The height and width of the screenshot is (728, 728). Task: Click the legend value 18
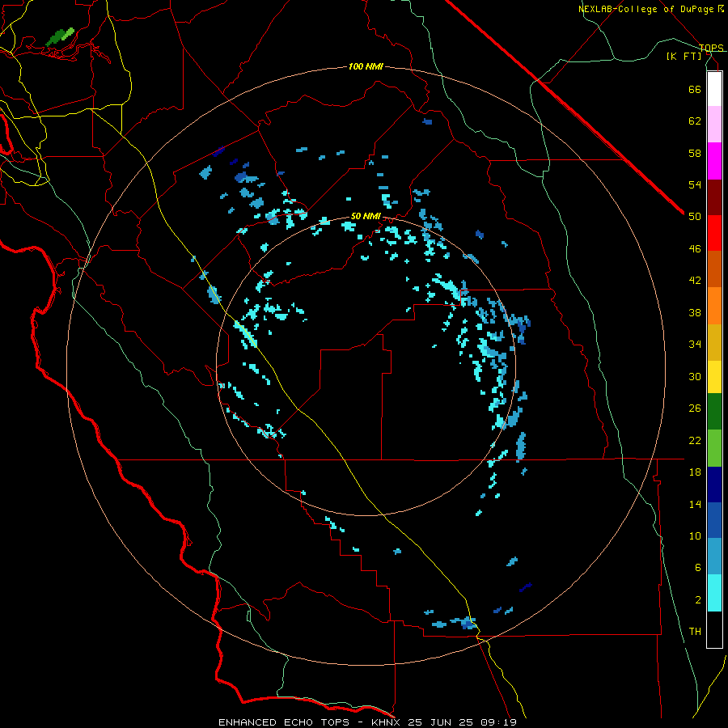695,472
